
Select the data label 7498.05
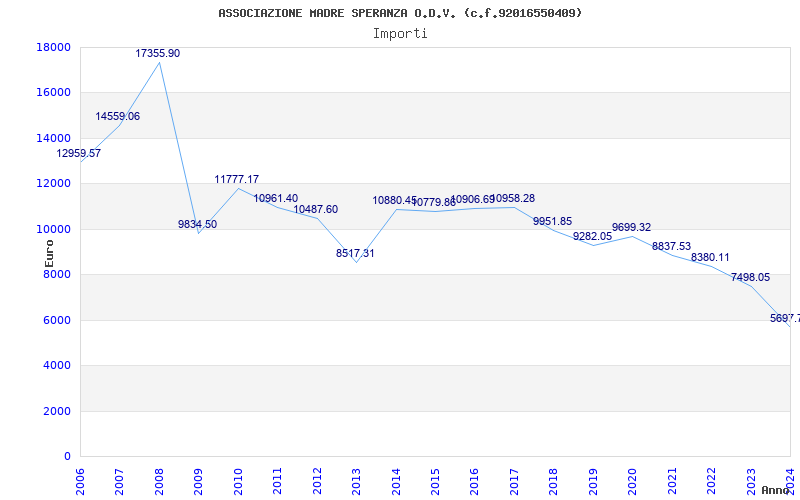[x=751, y=278]
